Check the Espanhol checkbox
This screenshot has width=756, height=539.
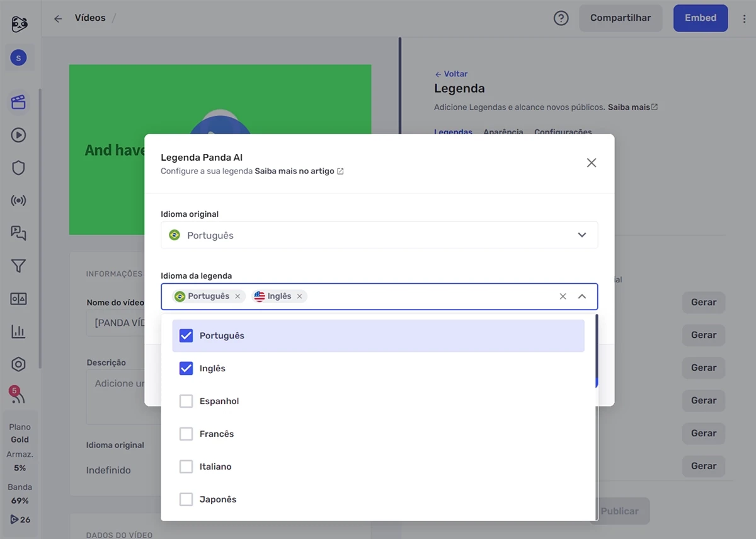[x=186, y=401]
